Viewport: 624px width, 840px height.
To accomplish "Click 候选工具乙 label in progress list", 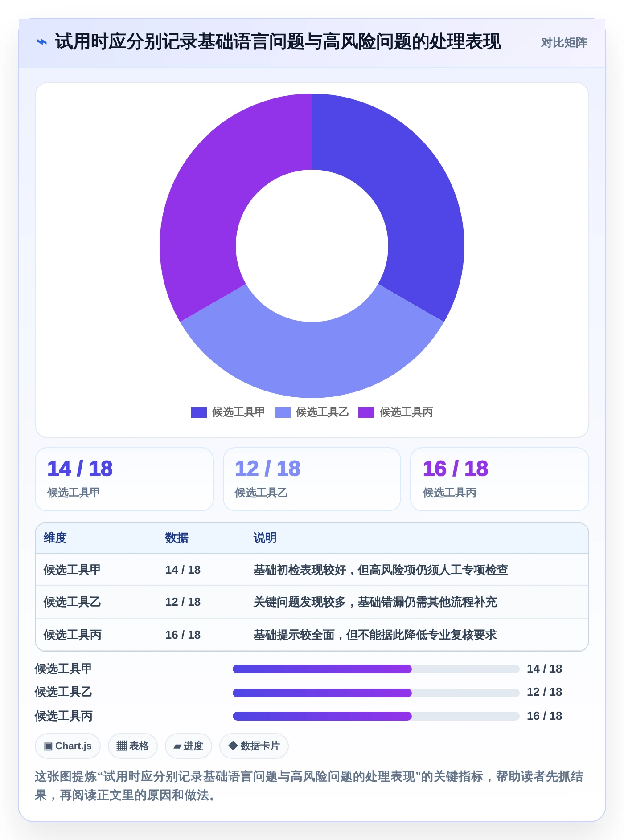I will point(63,692).
